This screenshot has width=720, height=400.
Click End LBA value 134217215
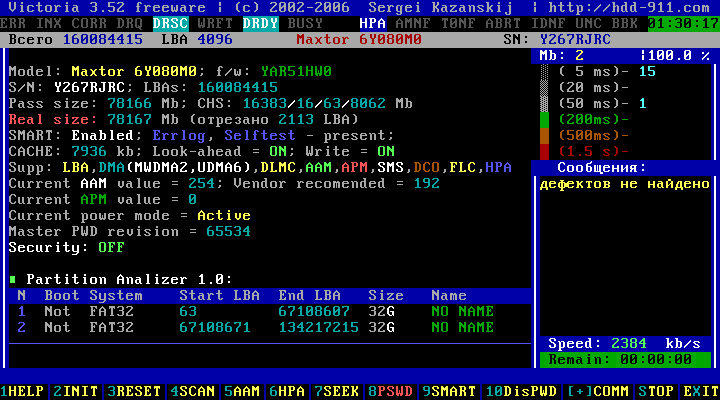pyautogui.click(x=318, y=327)
